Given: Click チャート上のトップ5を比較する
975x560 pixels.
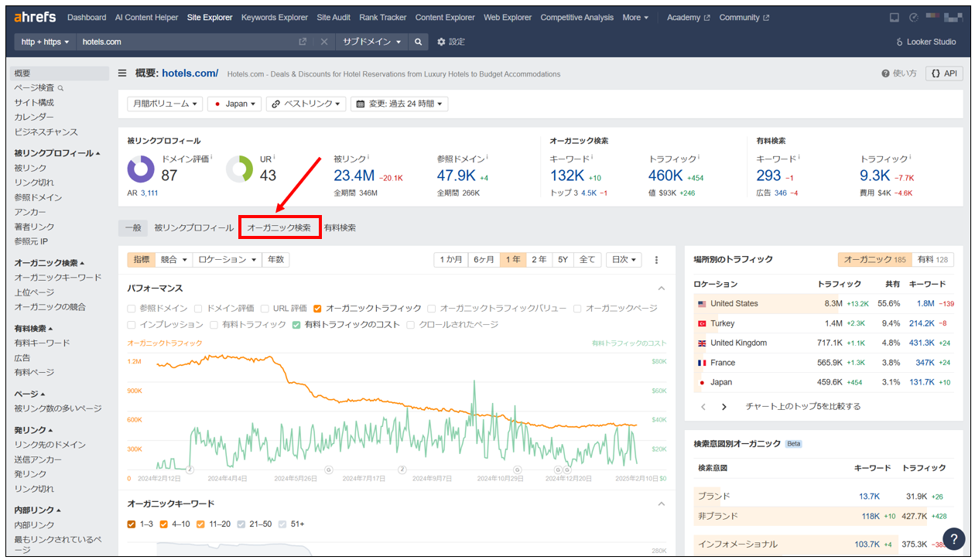Looking at the screenshot, I should tap(802, 406).
